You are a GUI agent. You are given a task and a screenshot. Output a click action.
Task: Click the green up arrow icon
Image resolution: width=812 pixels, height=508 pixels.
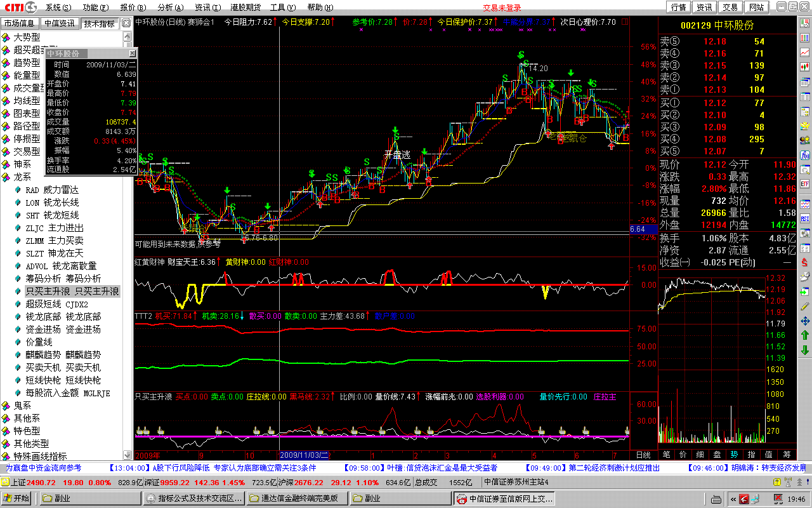(805, 335)
